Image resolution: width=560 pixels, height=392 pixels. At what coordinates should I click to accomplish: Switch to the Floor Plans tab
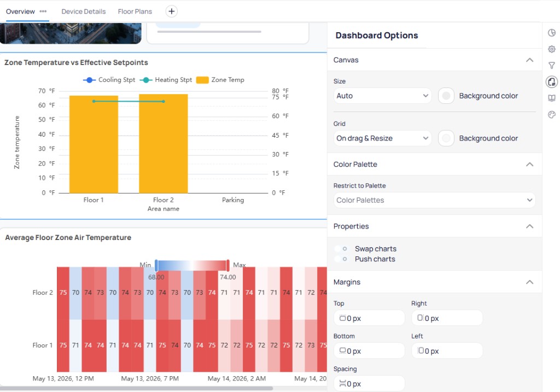pos(135,11)
